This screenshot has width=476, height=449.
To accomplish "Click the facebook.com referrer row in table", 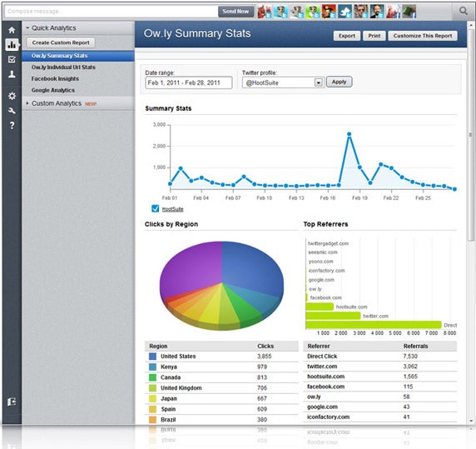I will click(x=379, y=387).
